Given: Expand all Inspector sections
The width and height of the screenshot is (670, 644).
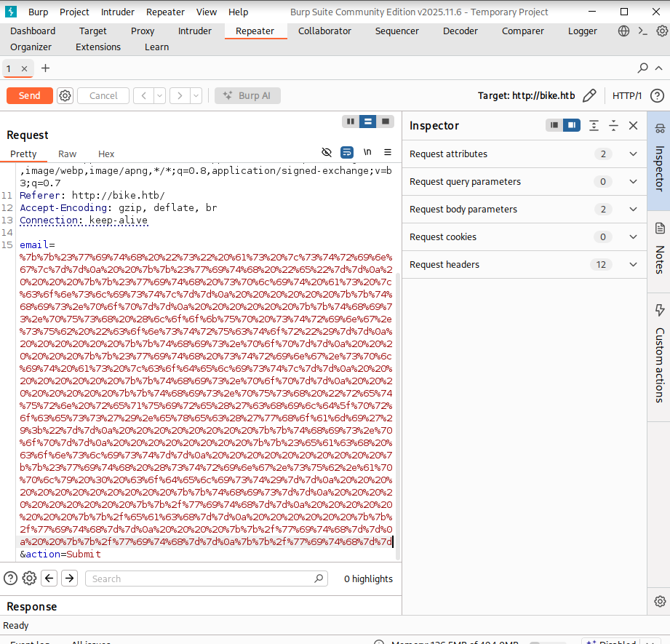Looking at the screenshot, I should (x=594, y=126).
